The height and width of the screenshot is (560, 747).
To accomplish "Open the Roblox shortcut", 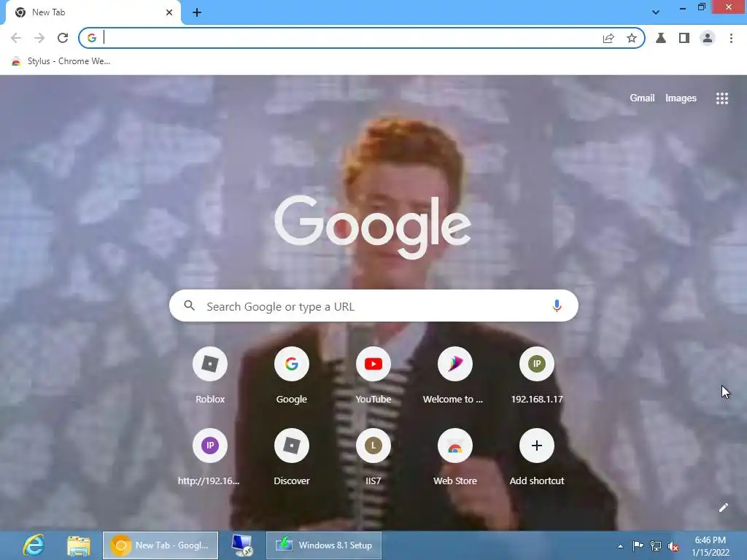I will 210,376.
